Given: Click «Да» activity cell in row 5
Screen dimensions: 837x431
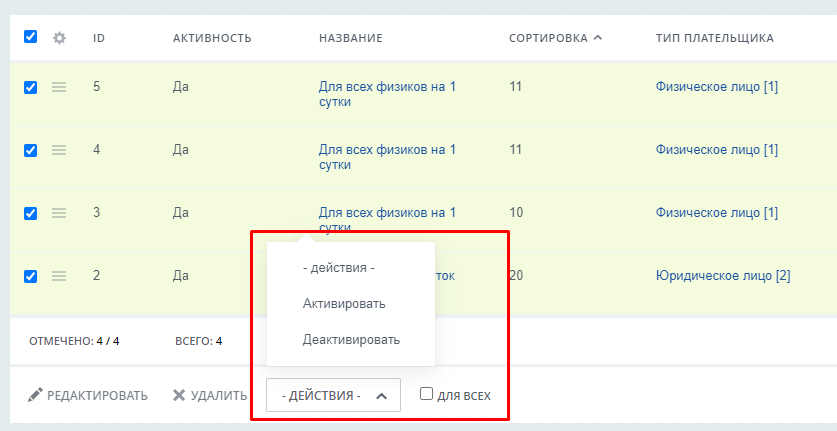Looking at the screenshot, I should click(180, 87).
